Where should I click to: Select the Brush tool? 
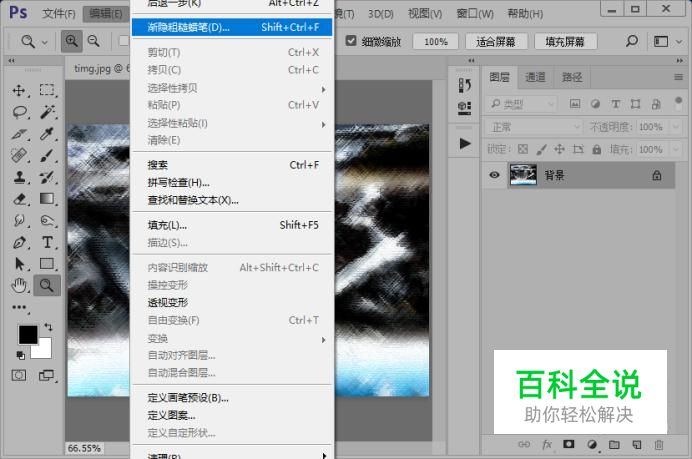[47, 155]
